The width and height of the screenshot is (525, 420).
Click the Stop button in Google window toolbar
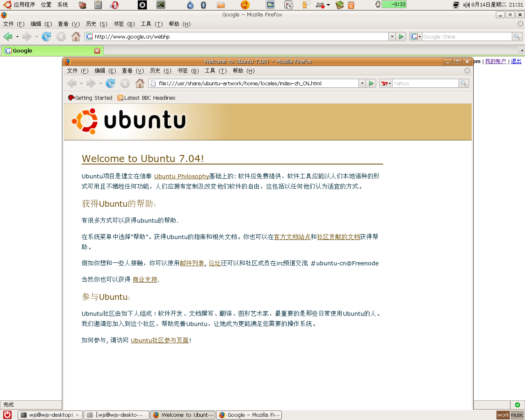(61, 37)
